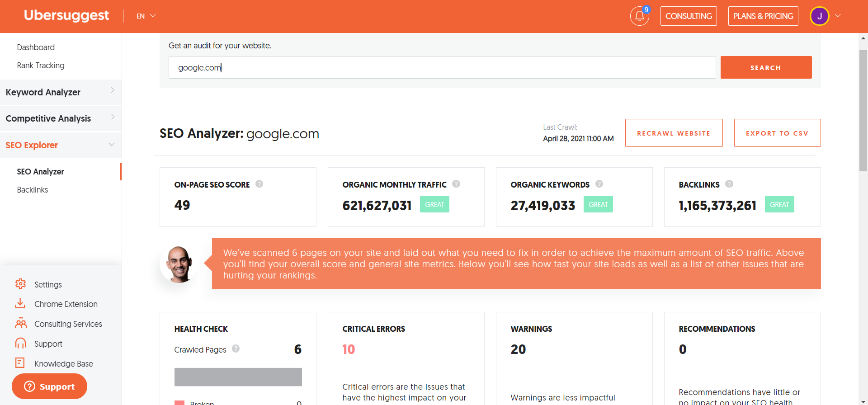
Task: Open Dashboard in the sidebar
Action: pos(36,47)
